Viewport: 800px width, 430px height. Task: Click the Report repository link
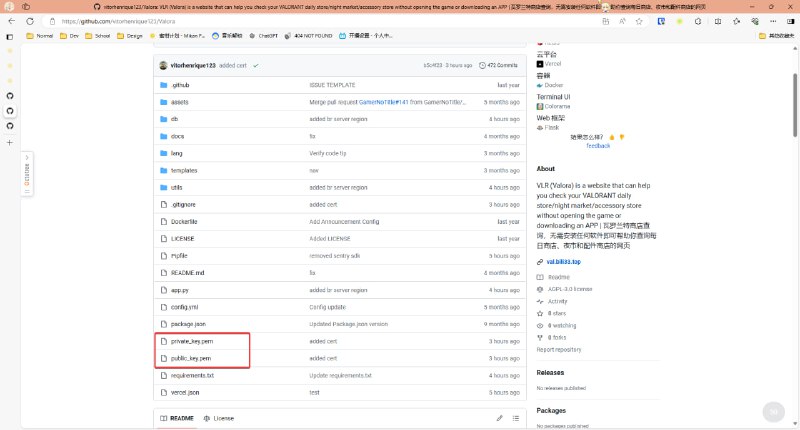(559, 349)
